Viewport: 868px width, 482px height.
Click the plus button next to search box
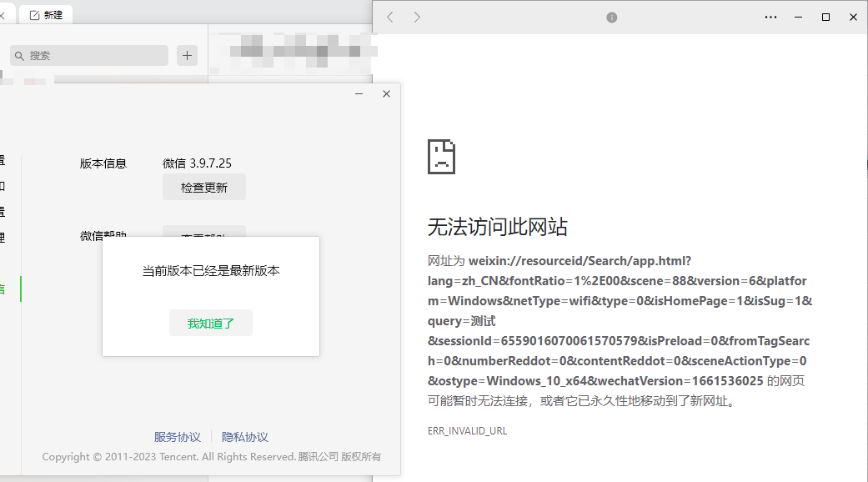click(187, 55)
